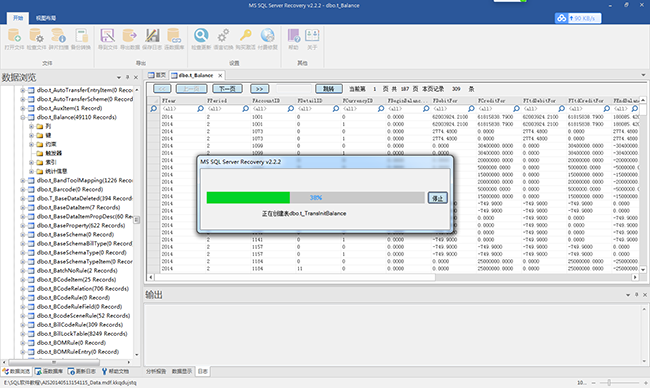Go to the last page with >> button
Image resolution: width=650 pixels, height=388 pixels.
point(260,89)
